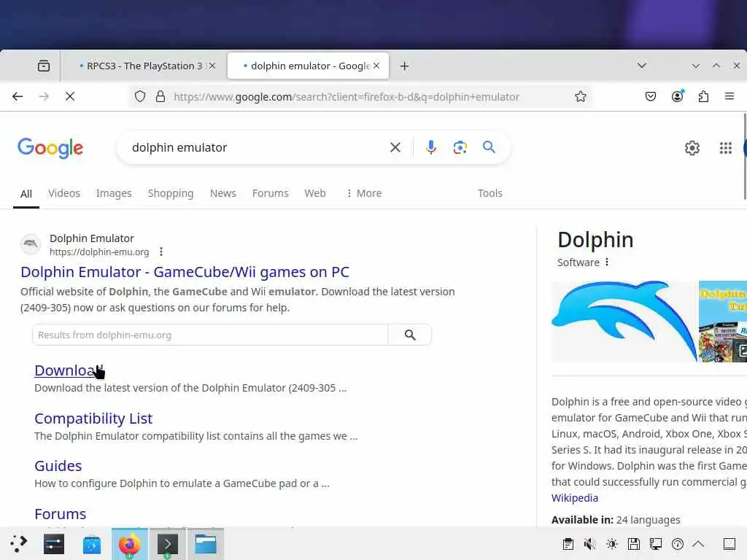Open options dots beside Software label

point(606,262)
